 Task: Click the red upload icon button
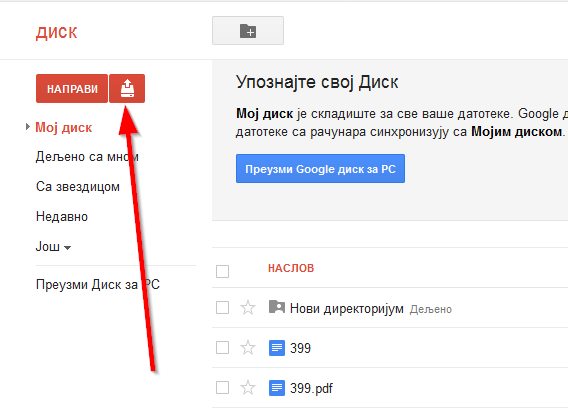(127, 89)
